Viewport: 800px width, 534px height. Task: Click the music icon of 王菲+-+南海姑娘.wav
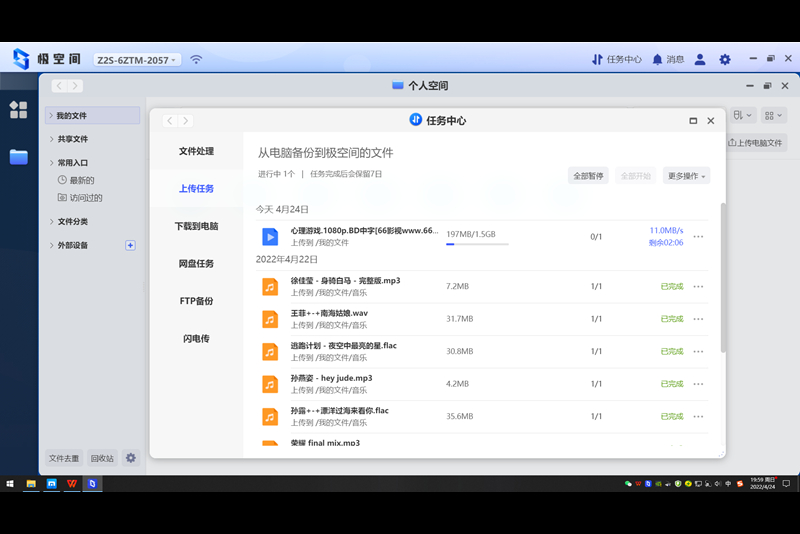pyautogui.click(x=270, y=319)
